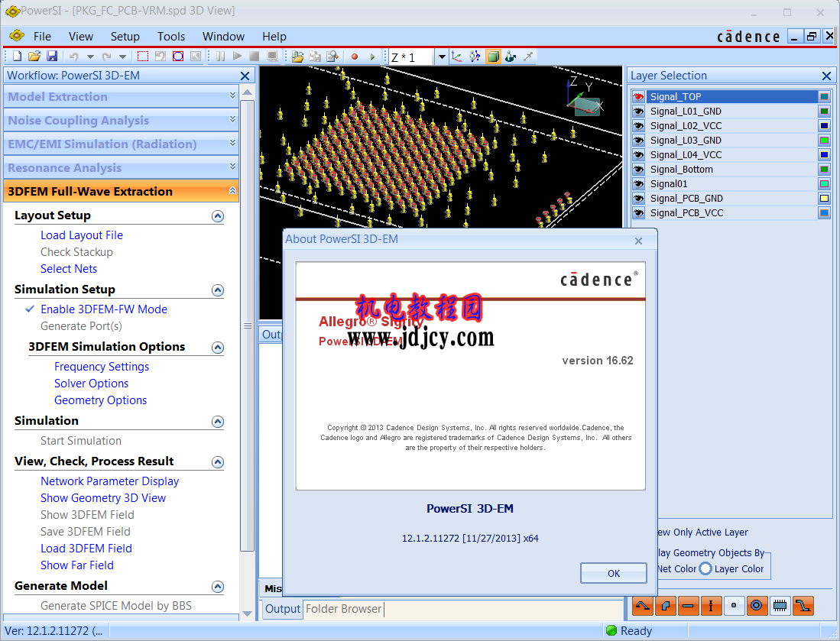Click the Signal_TOP layer color swatch
840x641 pixels.
[x=825, y=97]
